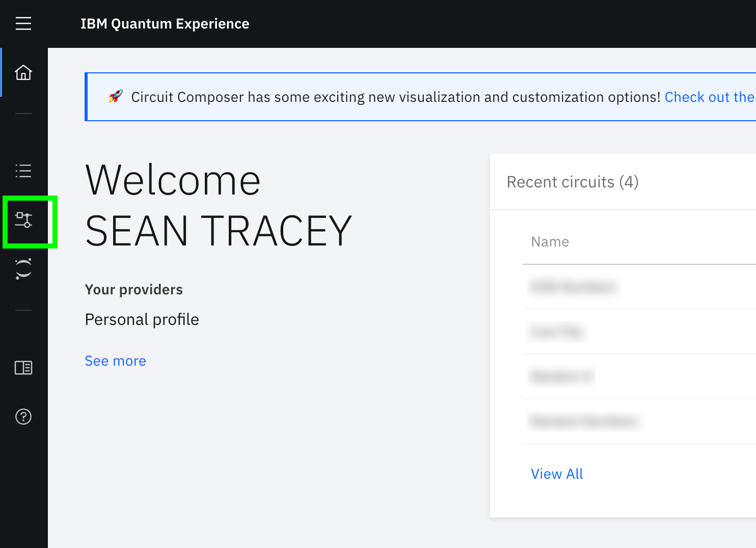The height and width of the screenshot is (548, 756).
Task: Click the Circuit Composer announcement text
Action: (395, 97)
